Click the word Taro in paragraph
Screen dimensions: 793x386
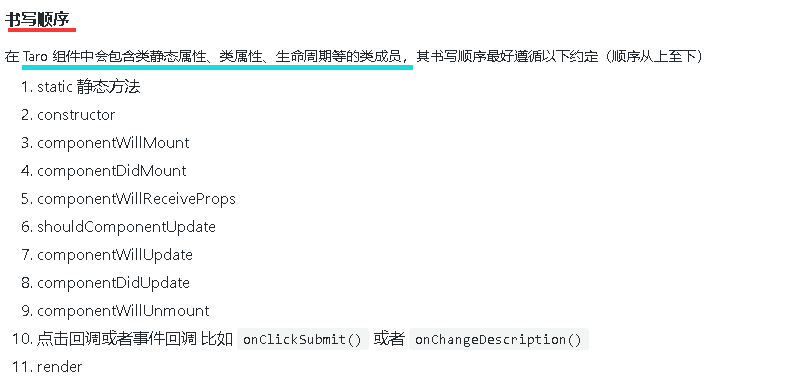35,56
